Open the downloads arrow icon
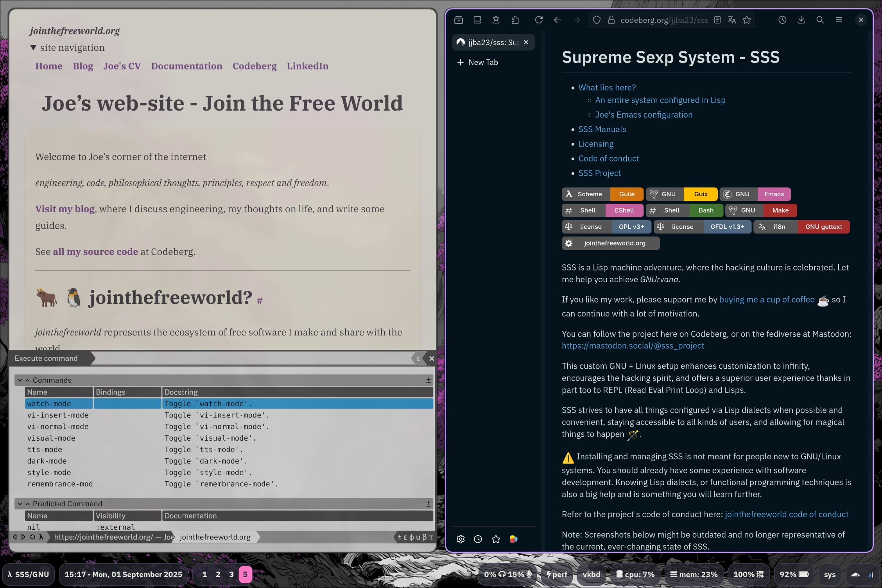Screen dimensions: 882x588 click(801, 20)
